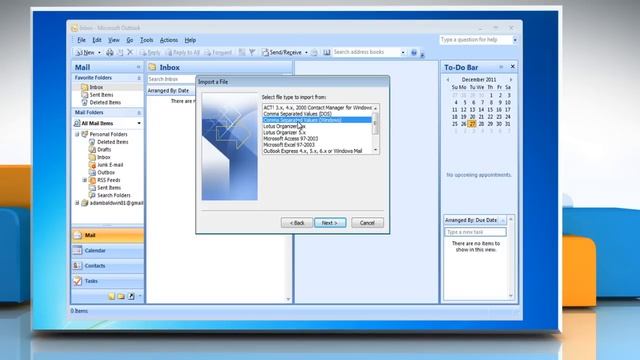Open the New button dropdown arrow
Image resolution: width=640 pixels, height=360 pixels.
(x=99, y=52)
